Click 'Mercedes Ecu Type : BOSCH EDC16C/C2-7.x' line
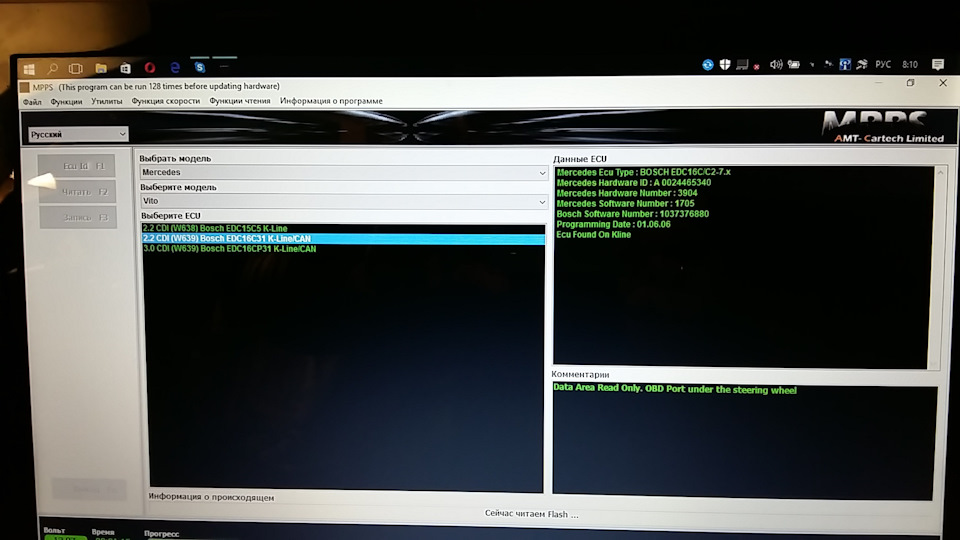This screenshot has width=960, height=540. (643, 172)
